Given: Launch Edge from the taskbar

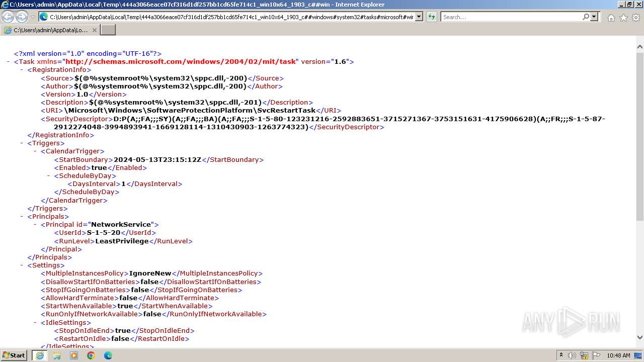Looking at the screenshot, I should click(x=108, y=355).
